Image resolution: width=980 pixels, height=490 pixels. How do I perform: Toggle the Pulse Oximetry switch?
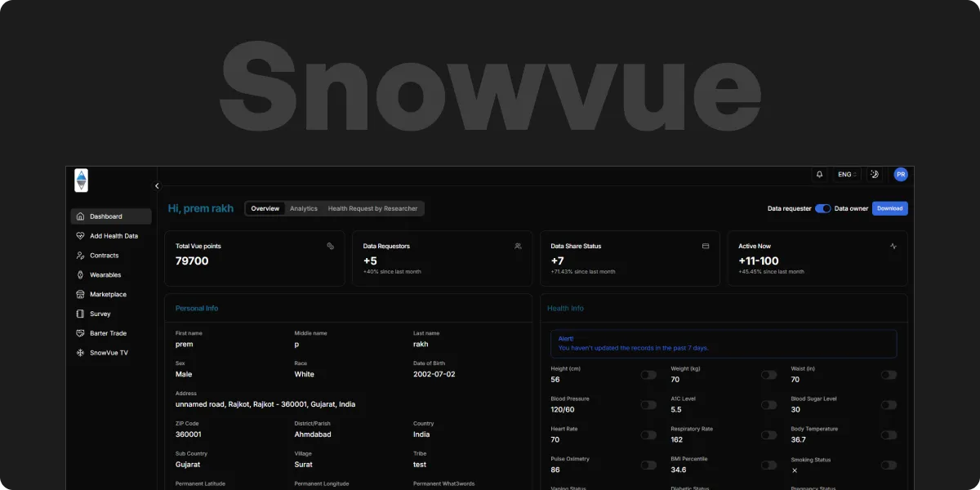pos(648,465)
